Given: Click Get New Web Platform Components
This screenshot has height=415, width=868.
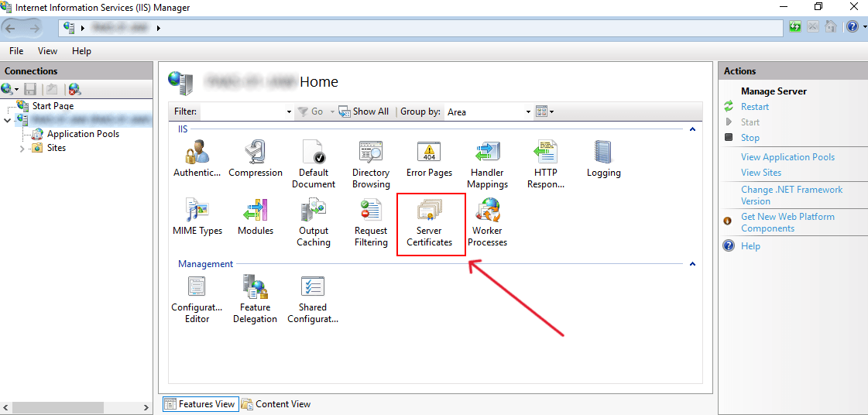Looking at the screenshot, I should click(x=787, y=222).
